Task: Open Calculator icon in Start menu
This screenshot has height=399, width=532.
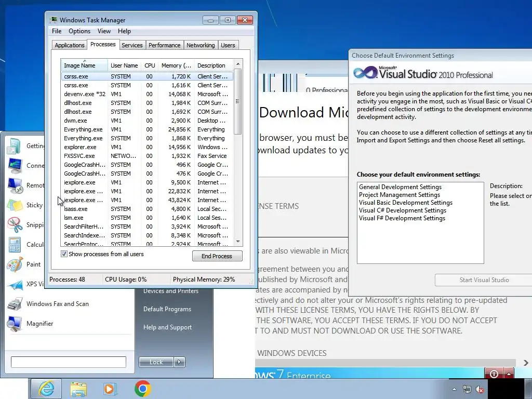Action: click(15, 245)
